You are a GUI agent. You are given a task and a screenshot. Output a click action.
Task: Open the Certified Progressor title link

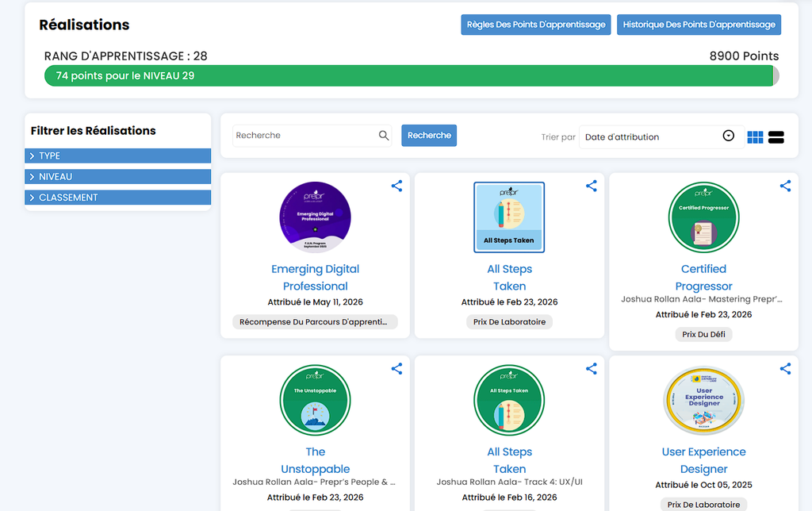tap(704, 277)
